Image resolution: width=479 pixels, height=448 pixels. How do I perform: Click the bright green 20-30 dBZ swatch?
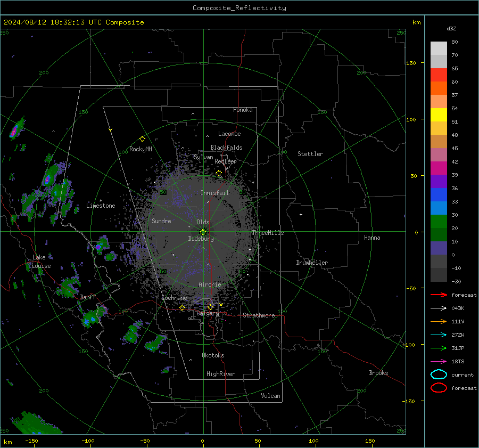click(439, 222)
